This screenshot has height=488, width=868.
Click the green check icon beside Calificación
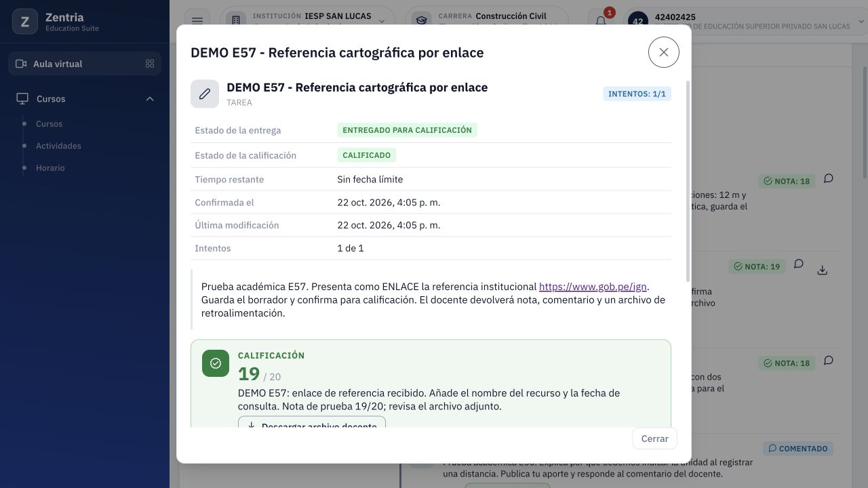pos(216,364)
